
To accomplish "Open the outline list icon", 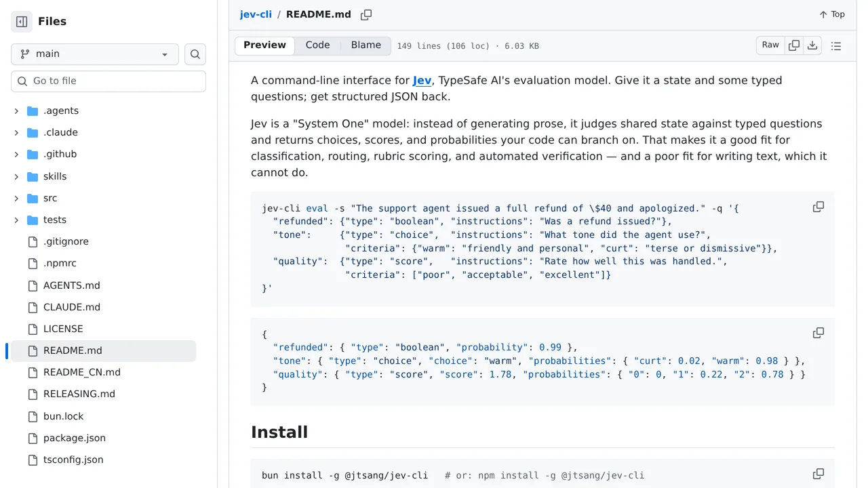I will point(836,46).
